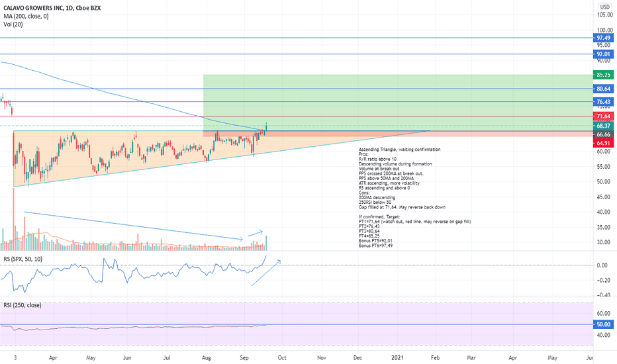The image size is (617, 364).
Task: Click the Feb label on time axis
Action: click(435, 357)
